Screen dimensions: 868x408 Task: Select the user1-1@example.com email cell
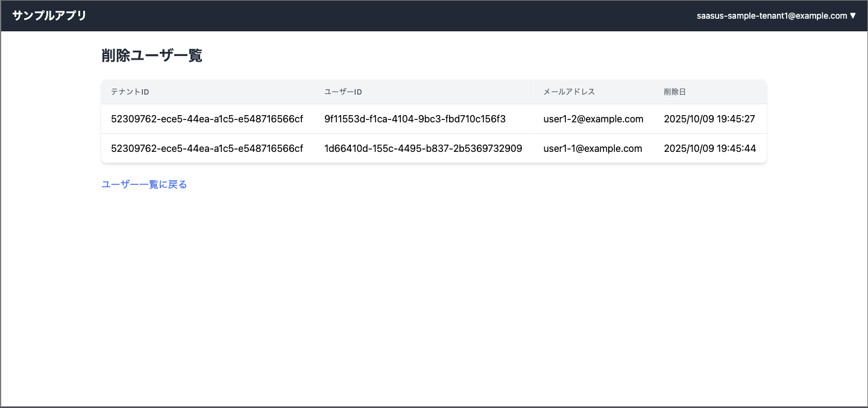click(x=593, y=148)
